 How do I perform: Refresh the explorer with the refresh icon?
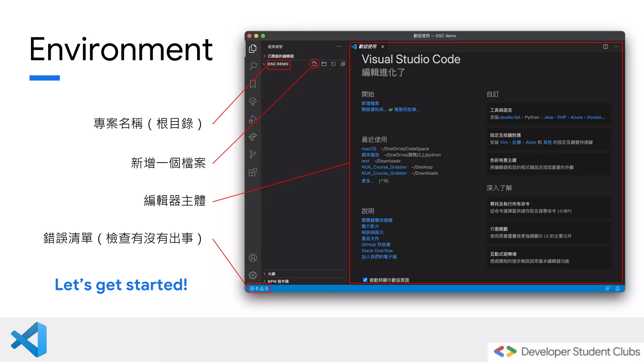(333, 64)
